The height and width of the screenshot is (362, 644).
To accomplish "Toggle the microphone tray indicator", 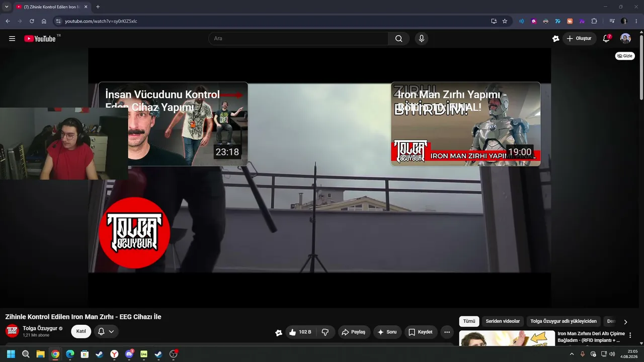I will [x=583, y=354].
